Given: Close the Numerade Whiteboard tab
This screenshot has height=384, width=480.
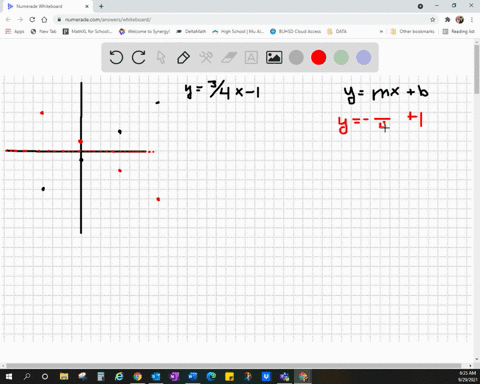Looking at the screenshot, I should (x=87, y=6).
